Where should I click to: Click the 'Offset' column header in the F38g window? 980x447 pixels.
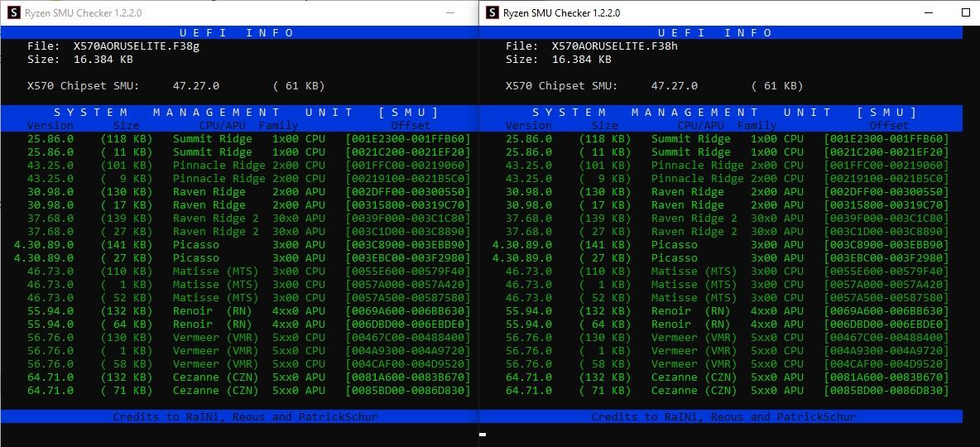pyautogui.click(x=411, y=126)
